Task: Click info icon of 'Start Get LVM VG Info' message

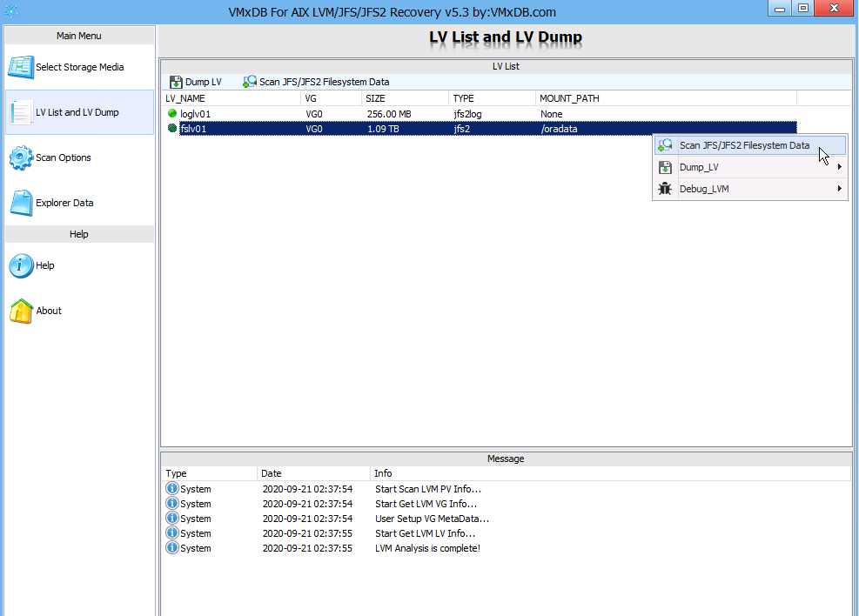Action: coord(172,503)
